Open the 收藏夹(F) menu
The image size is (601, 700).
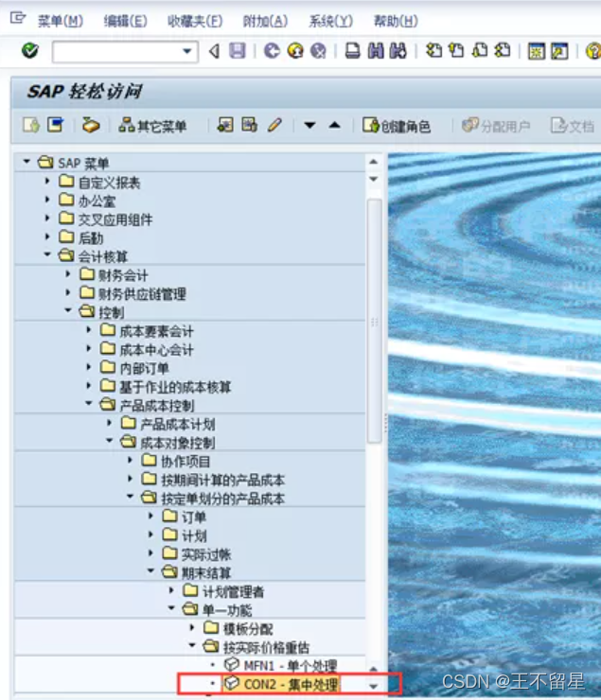pos(195,21)
